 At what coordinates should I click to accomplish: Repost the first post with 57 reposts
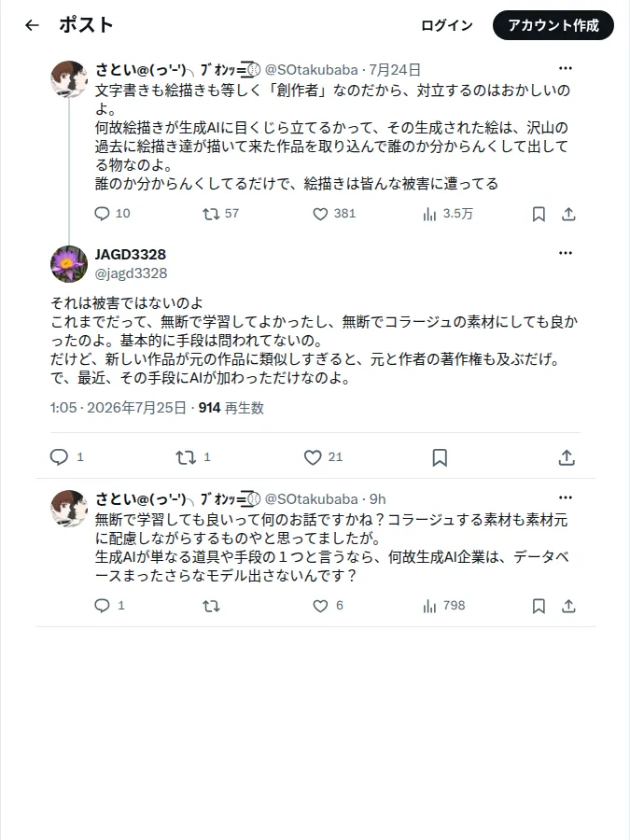coord(220,214)
